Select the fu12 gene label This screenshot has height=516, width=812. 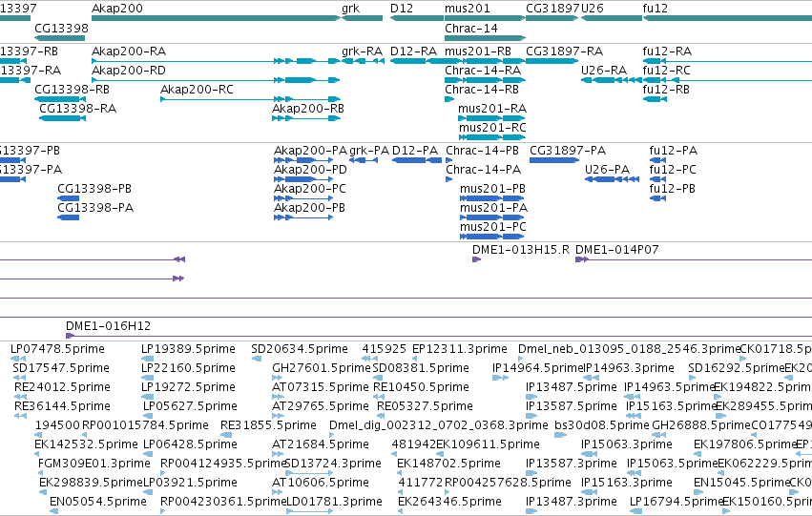pyautogui.click(x=656, y=9)
